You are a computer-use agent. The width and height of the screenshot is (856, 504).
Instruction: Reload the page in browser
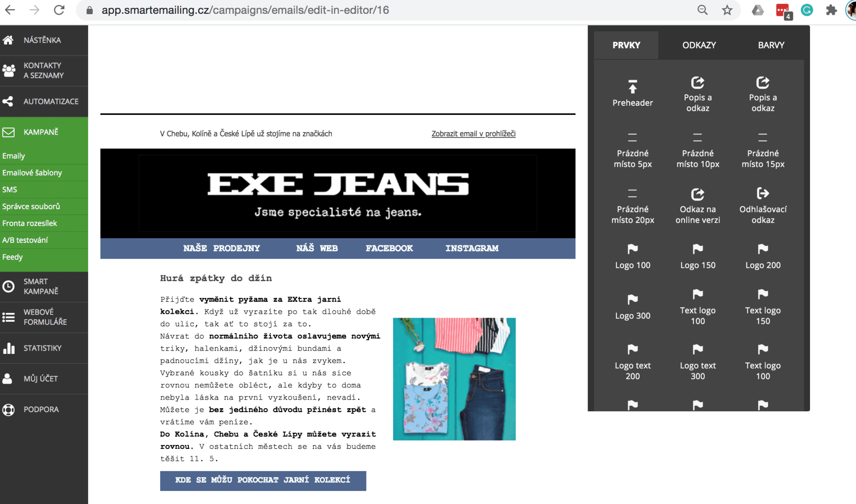59,10
